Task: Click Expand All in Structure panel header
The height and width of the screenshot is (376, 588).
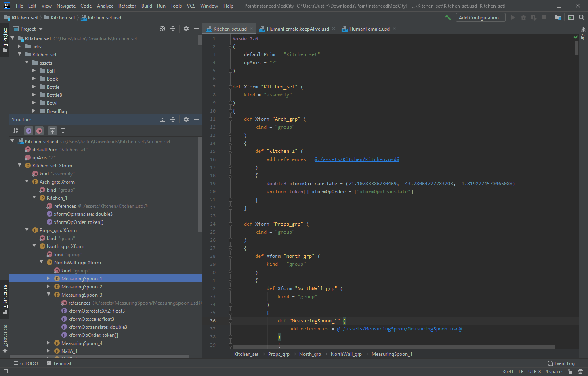Action: coord(162,119)
